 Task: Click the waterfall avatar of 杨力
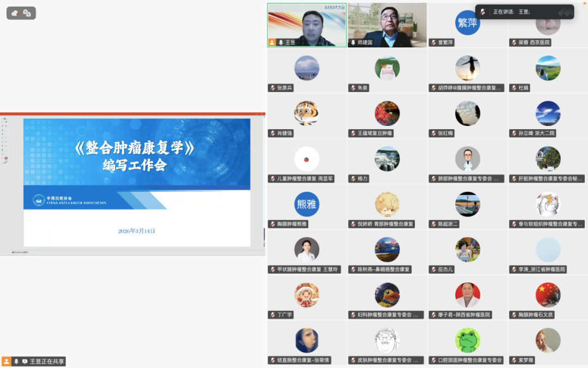(388, 159)
